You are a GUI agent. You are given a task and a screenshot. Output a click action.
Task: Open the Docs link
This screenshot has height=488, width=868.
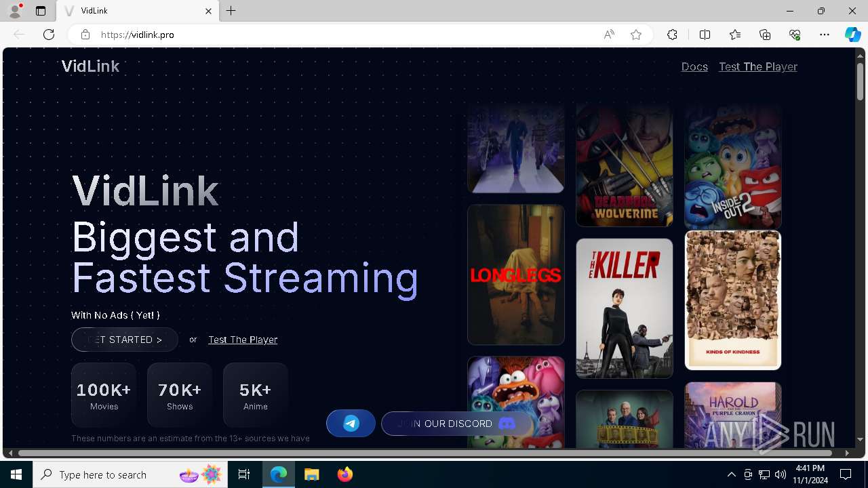click(x=694, y=66)
